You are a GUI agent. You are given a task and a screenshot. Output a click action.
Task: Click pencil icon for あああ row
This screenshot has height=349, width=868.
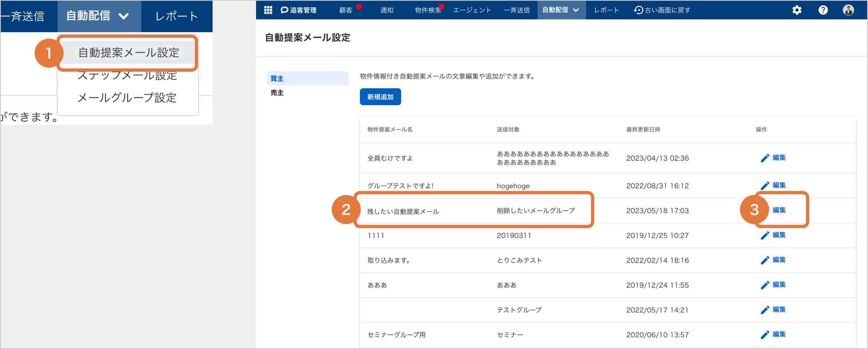765,285
